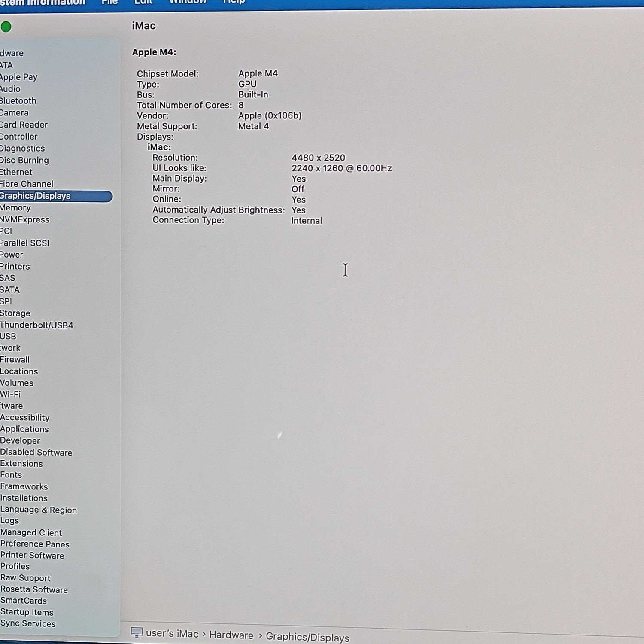Show installed Fonts
Image resolution: width=644 pixels, height=644 pixels.
point(11,475)
